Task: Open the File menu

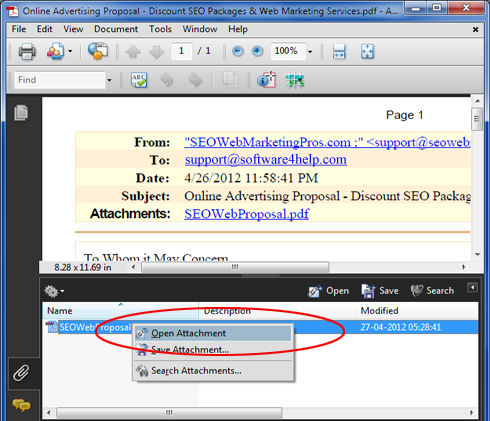Action: 19,29
